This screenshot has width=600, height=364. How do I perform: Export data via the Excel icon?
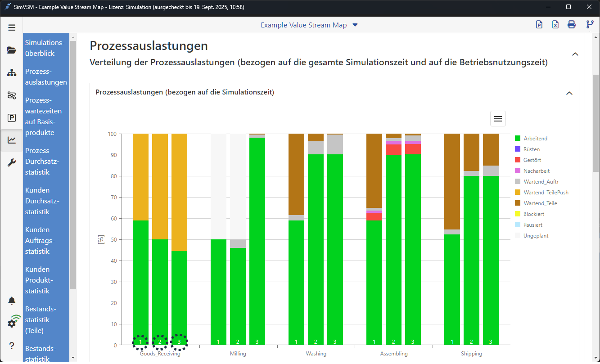pos(555,24)
